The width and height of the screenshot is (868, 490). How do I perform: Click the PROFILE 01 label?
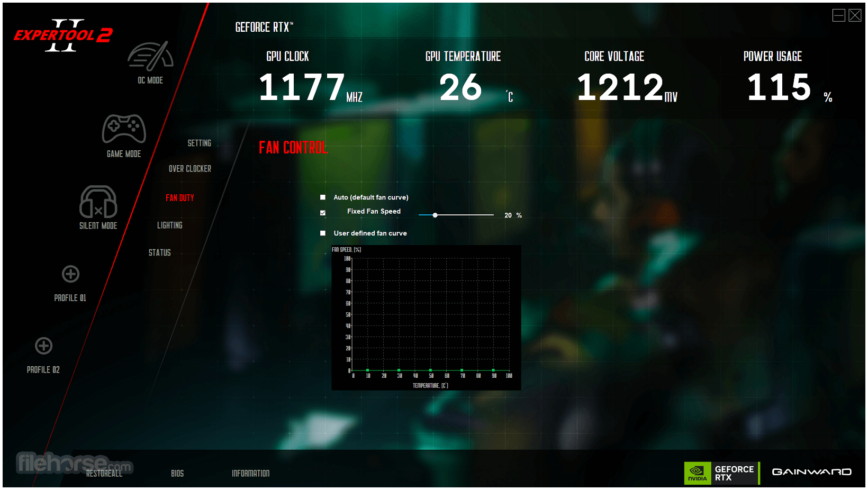coord(70,298)
